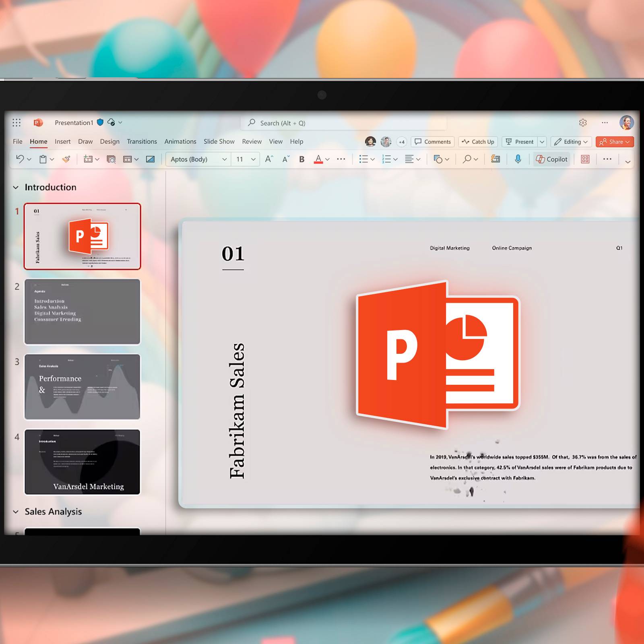Click the blue shield sensitivity icon
Image resolution: width=644 pixels, height=644 pixels.
point(100,122)
